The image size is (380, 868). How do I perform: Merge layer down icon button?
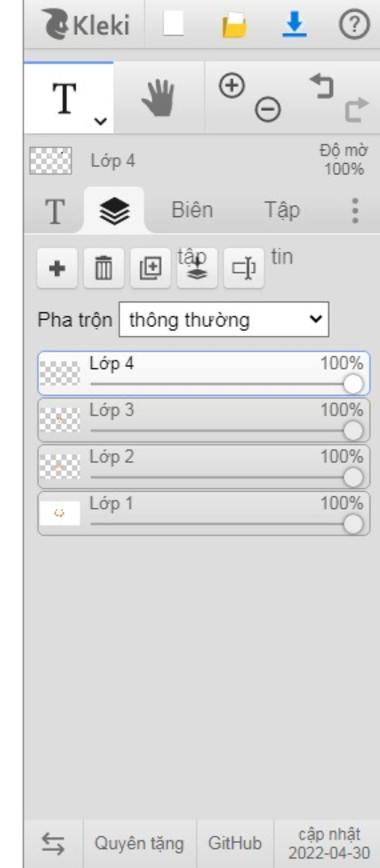(x=197, y=268)
